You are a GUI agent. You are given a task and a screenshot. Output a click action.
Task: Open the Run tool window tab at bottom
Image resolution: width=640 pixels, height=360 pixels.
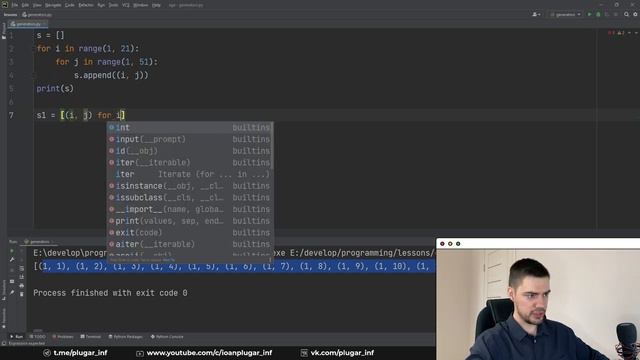tap(16, 337)
